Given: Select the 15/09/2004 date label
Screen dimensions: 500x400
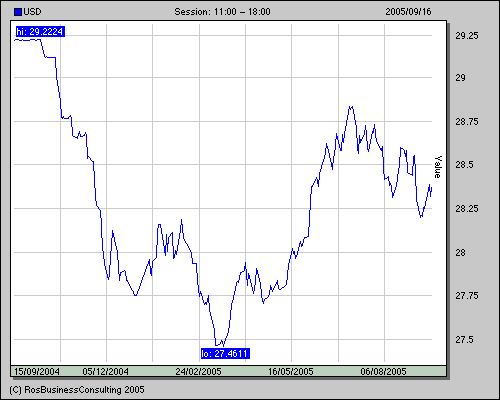Looking at the screenshot, I should [x=37, y=371].
